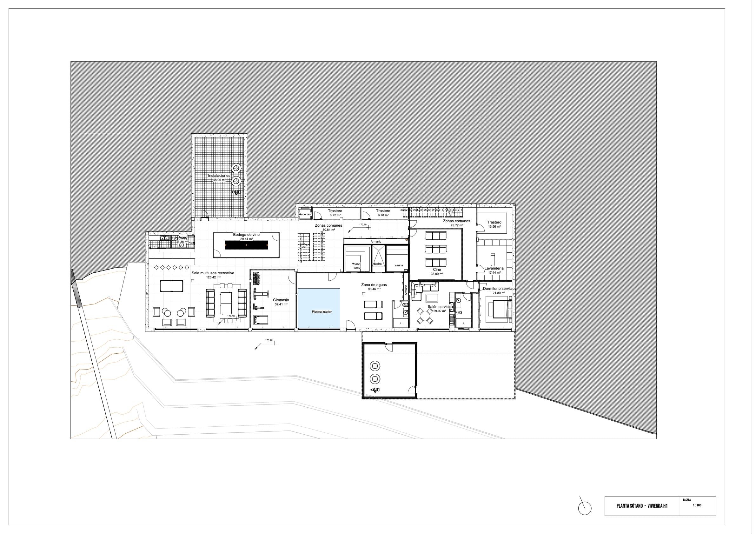The image size is (756, 534).
Task: Click the black wine rack in Bodega de vino
Action: pos(246,245)
